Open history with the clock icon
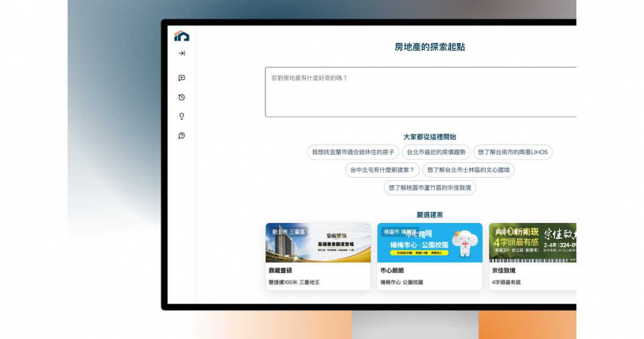Image resolution: width=644 pixels, height=339 pixels. 181,97
